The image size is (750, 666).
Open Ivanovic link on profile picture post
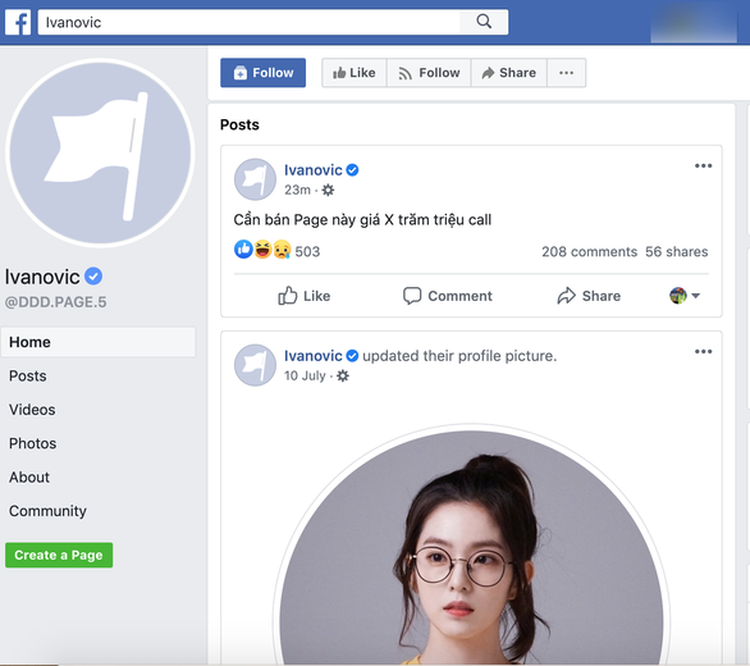[x=313, y=356]
